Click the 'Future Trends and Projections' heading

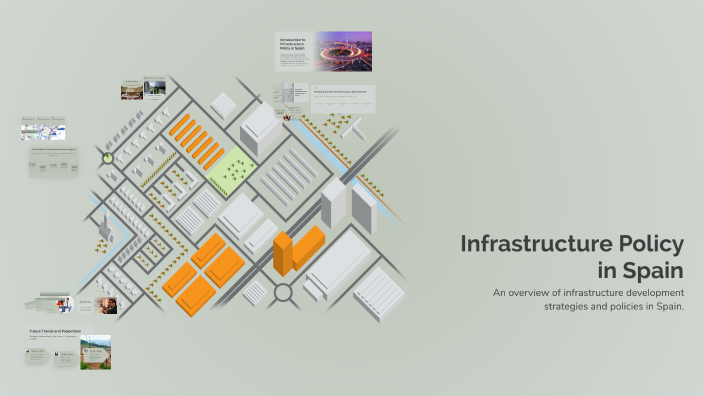(55, 331)
